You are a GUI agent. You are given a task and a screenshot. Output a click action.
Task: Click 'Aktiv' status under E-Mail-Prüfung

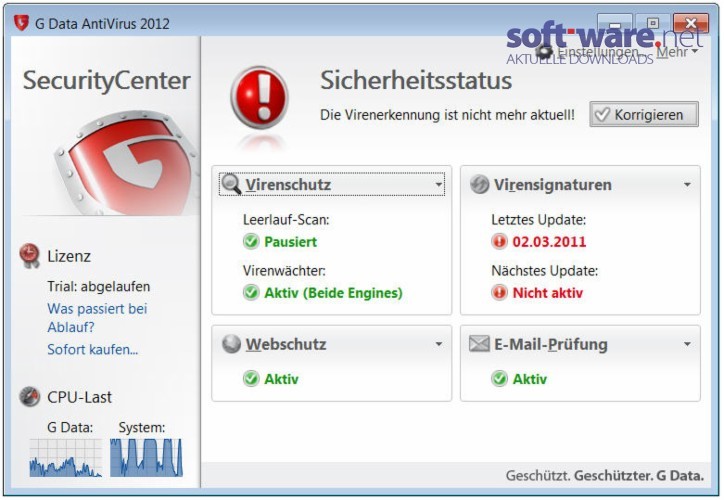click(530, 379)
